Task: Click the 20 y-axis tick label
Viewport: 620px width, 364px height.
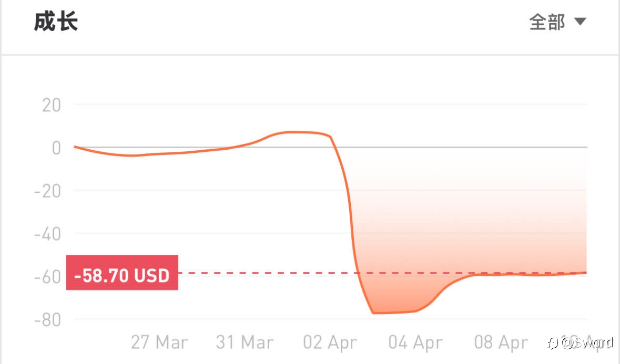Action: click(x=52, y=106)
